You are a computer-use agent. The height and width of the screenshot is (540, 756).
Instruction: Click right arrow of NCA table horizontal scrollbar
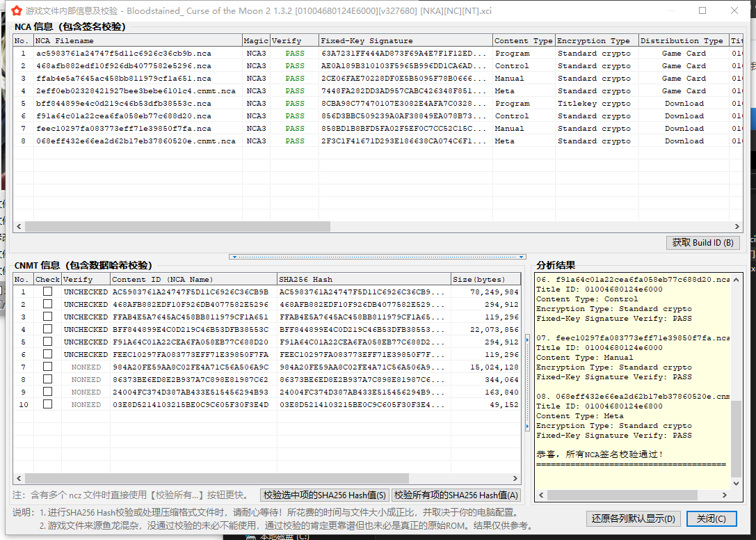[x=738, y=227]
